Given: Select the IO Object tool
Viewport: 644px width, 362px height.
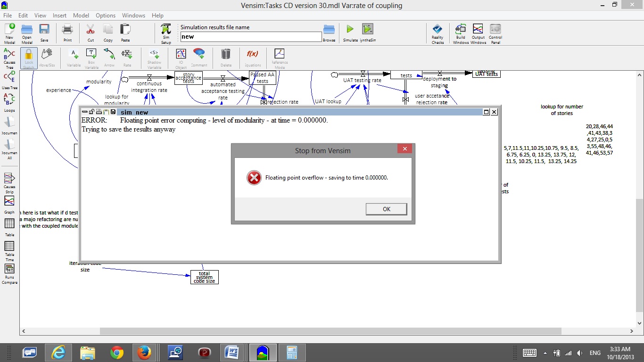Looking at the screenshot, I should pyautogui.click(x=181, y=58).
